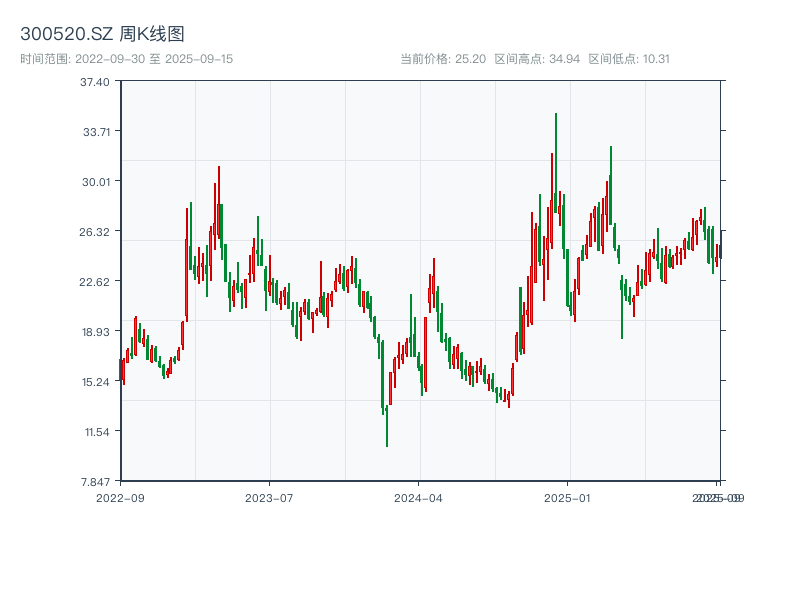Click the 37.40 y-axis value
This screenshot has width=800, height=600.
pos(94,82)
